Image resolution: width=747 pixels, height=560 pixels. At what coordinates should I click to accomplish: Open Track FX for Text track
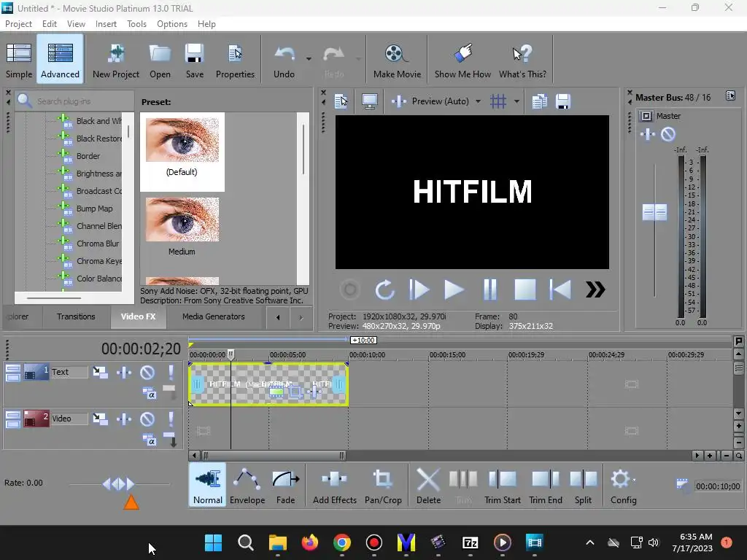(124, 372)
